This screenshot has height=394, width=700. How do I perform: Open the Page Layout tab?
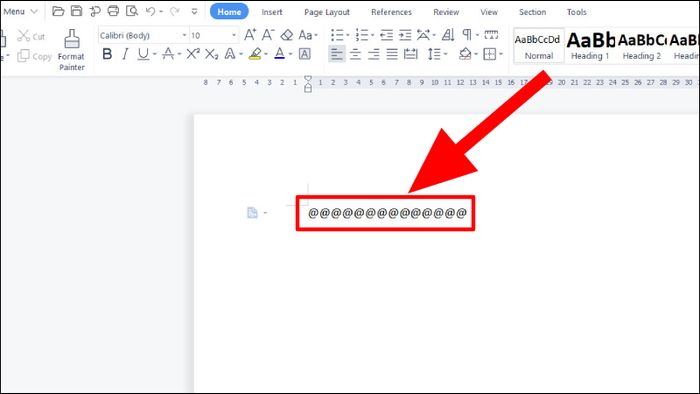click(x=327, y=12)
